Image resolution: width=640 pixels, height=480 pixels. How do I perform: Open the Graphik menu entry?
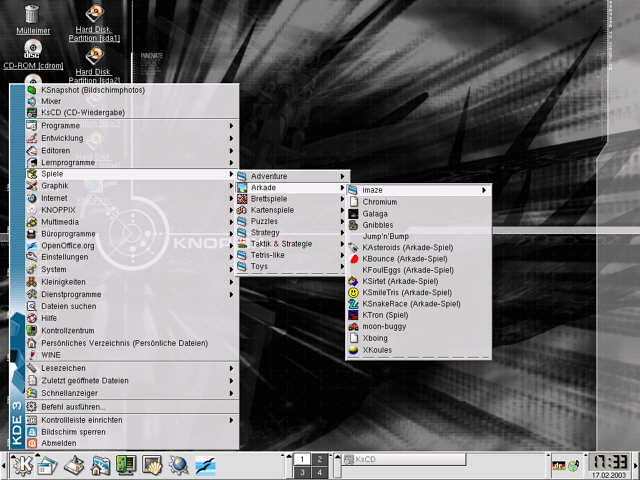click(x=131, y=186)
